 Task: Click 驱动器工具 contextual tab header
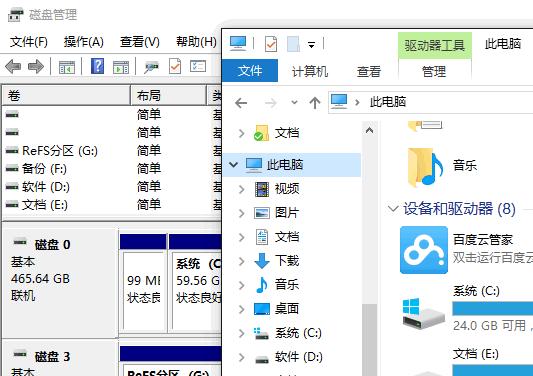434,45
